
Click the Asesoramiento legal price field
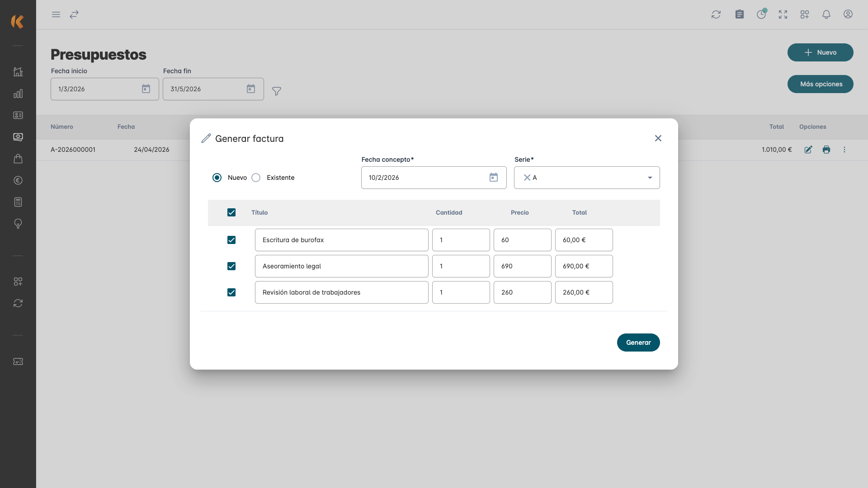[x=522, y=266]
